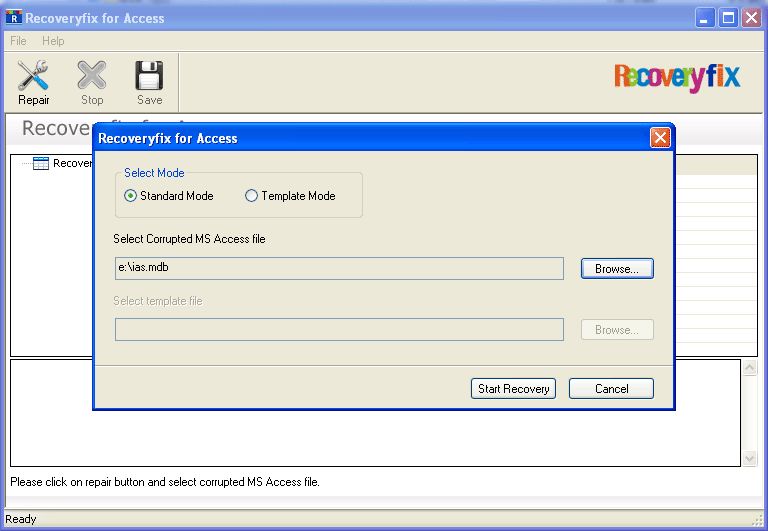
Task: Click the 'Ready' status bar text
Action: pyautogui.click(x=21, y=519)
